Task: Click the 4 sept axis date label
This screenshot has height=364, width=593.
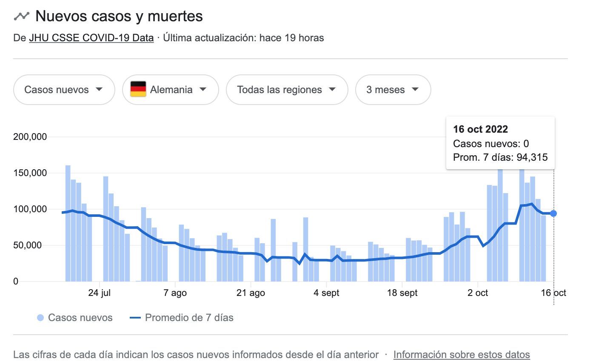Action: coord(327,293)
